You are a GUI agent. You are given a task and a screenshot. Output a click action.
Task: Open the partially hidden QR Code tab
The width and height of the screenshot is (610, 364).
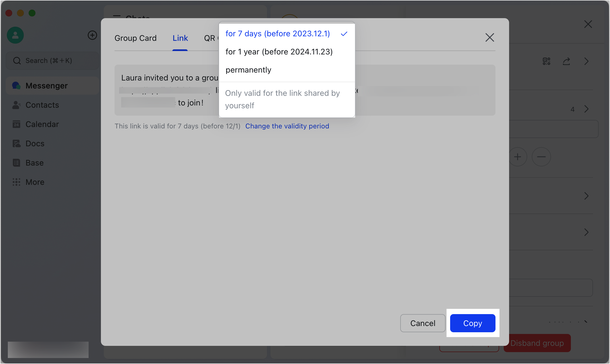click(211, 38)
